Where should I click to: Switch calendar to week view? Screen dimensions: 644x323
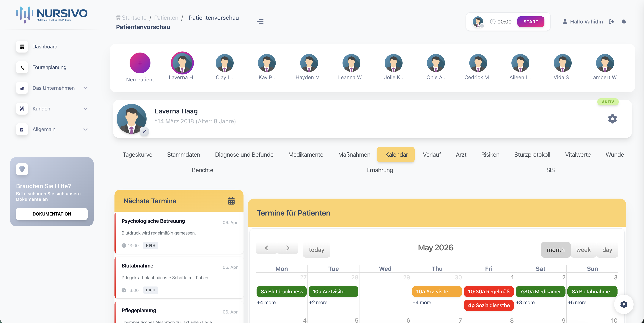583,250
